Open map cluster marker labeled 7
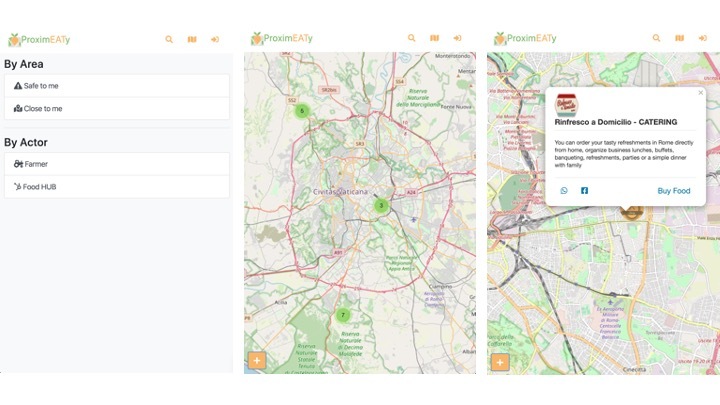720x405 pixels. click(343, 315)
